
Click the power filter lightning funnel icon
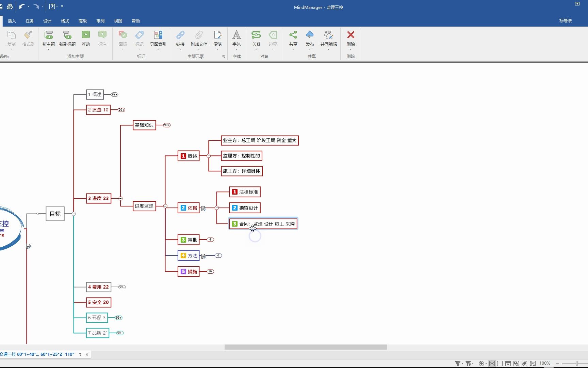point(468,364)
